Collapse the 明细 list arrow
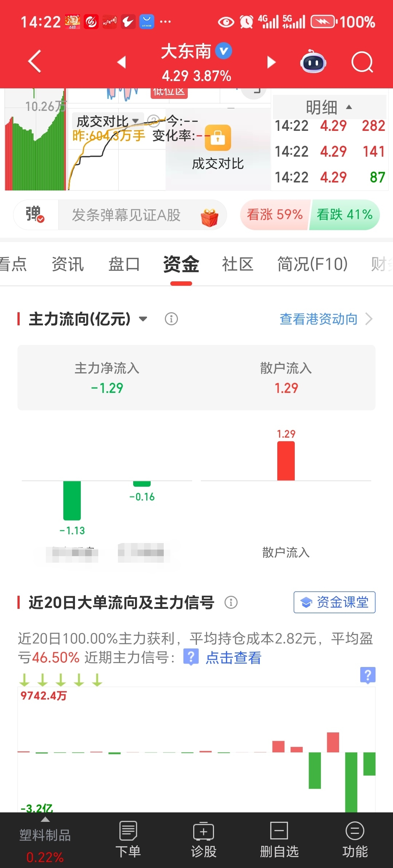 (x=349, y=107)
